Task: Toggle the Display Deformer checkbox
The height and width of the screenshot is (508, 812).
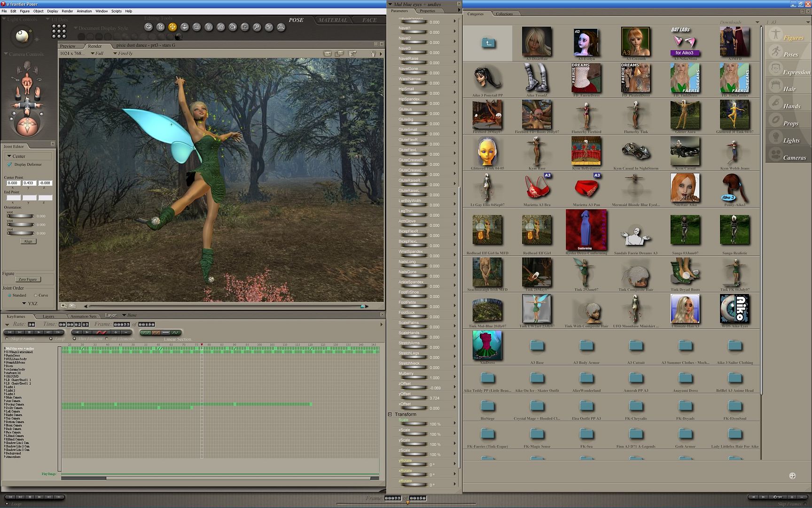Action: point(10,165)
